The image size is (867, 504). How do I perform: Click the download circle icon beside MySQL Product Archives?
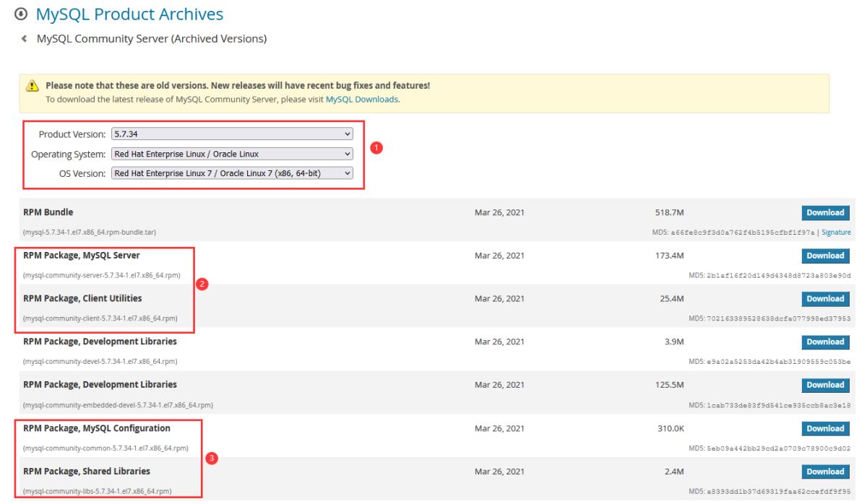pyautogui.click(x=21, y=14)
